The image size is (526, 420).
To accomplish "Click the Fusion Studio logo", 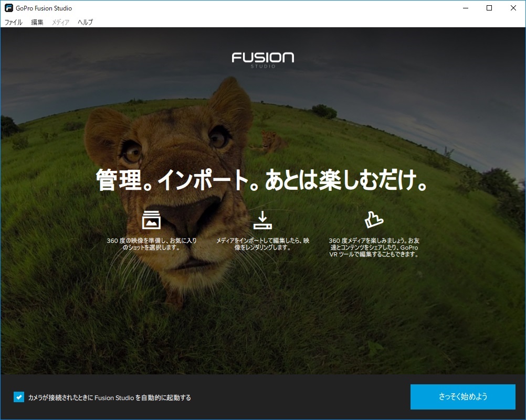I will [x=262, y=58].
